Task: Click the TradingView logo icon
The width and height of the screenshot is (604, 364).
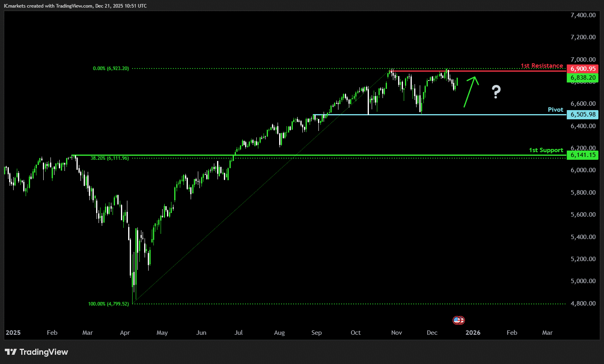Action: coord(11,352)
